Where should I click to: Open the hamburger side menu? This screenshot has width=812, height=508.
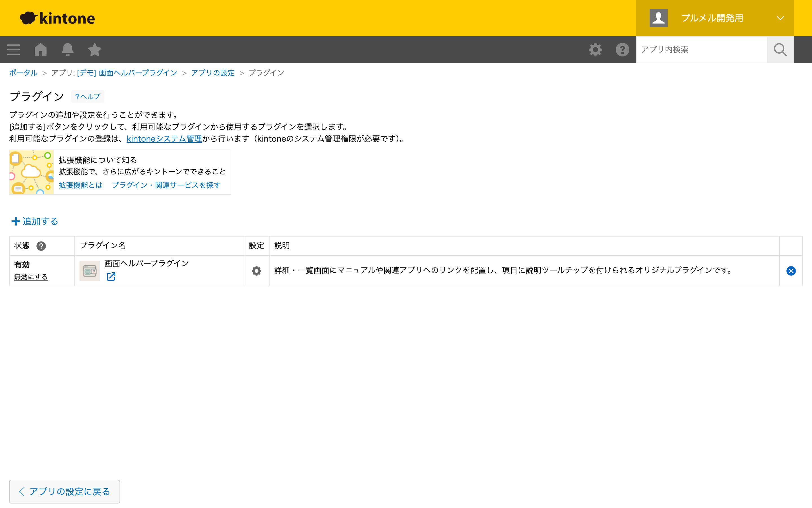14,50
